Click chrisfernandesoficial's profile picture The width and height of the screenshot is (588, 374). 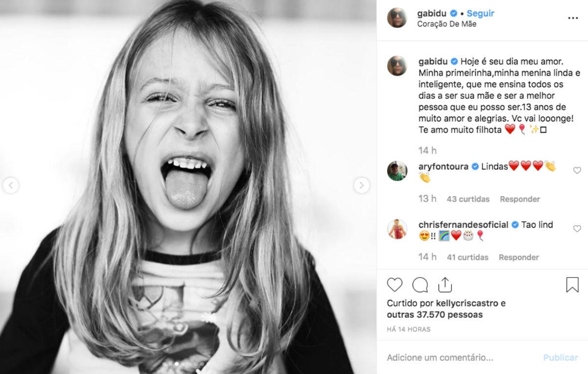click(397, 229)
